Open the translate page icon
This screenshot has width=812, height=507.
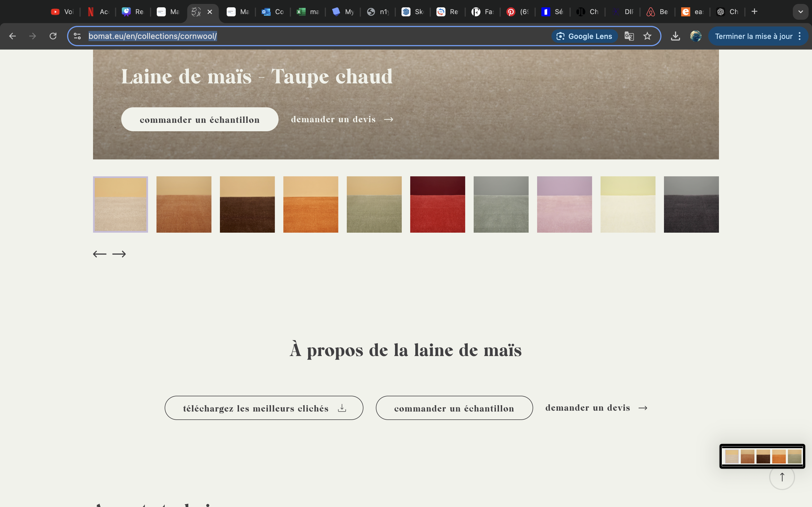[x=629, y=36]
